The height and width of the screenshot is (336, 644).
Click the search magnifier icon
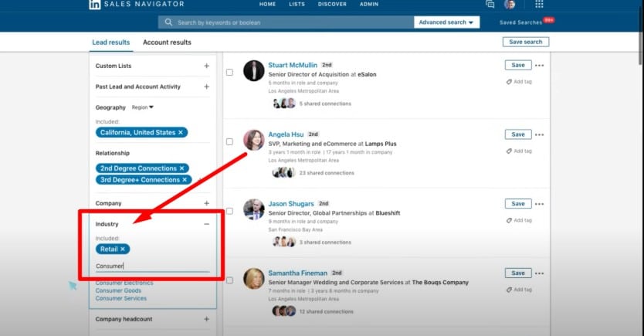pos(168,22)
